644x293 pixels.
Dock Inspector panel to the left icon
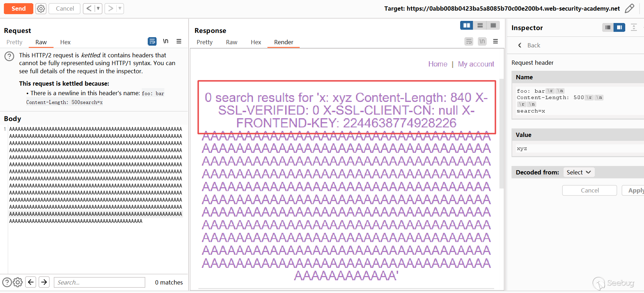pos(608,27)
